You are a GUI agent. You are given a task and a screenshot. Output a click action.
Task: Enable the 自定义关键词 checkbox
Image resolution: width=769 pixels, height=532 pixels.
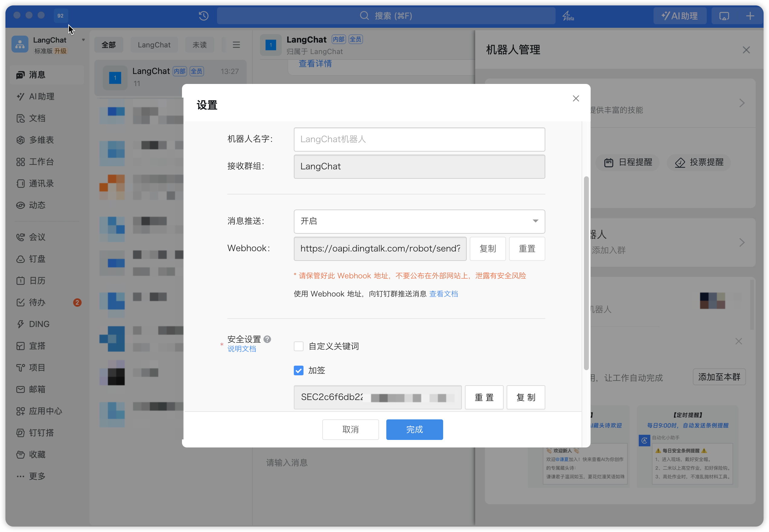pos(299,346)
